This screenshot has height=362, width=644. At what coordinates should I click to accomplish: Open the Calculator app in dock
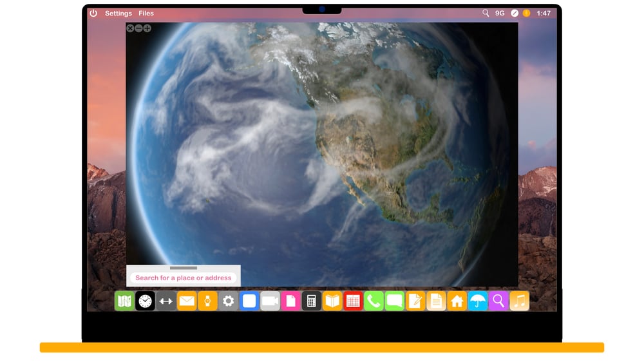(312, 301)
